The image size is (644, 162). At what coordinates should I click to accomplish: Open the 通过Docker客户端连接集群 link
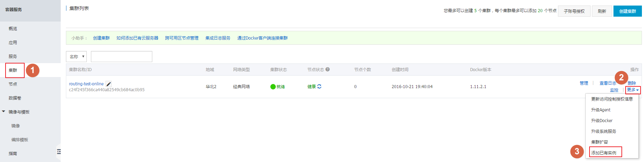tap(263, 38)
